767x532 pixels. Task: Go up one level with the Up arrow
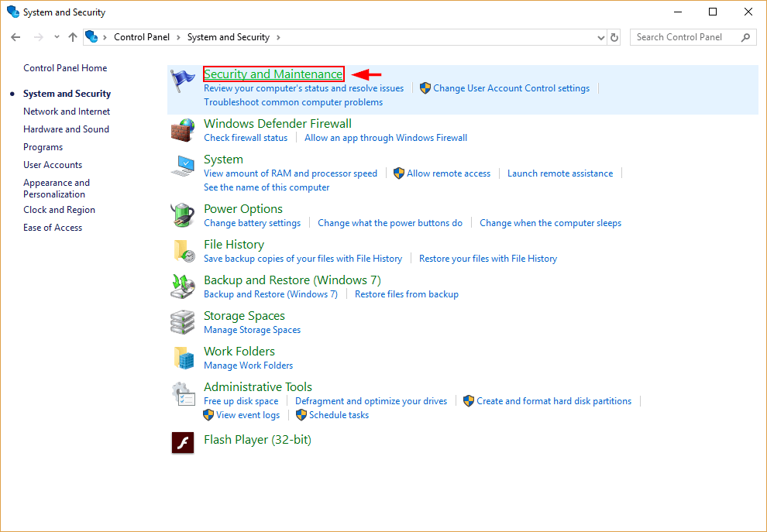coord(72,37)
